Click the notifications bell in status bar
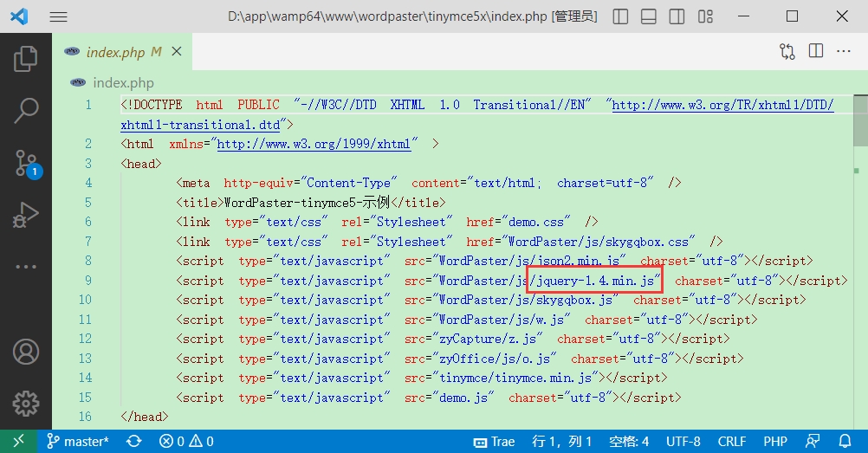868x453 pixels. click(x=845, y=442)
